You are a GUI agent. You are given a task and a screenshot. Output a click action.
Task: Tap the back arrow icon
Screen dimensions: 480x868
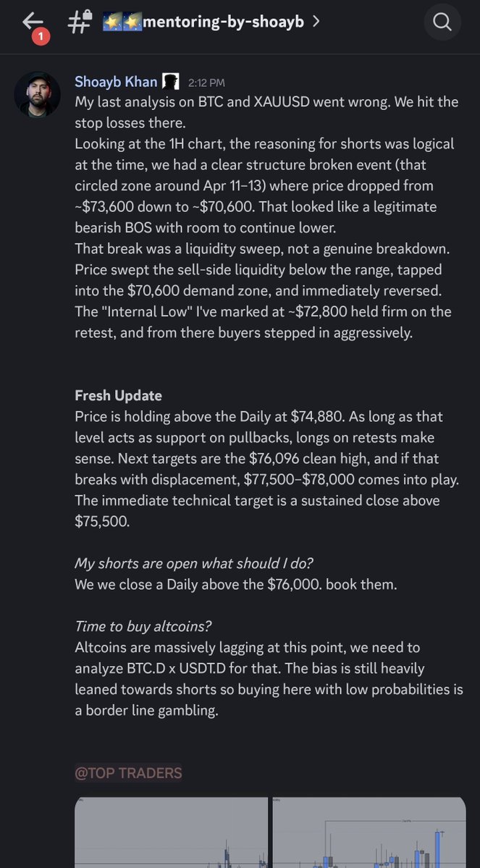coord(33,22)
